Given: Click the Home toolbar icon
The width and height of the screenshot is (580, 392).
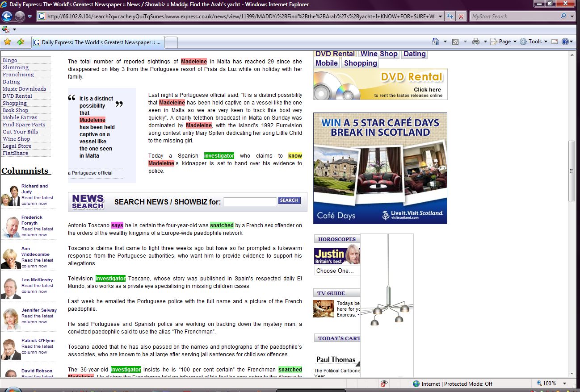Looking at the screenshot, I should [x=436, y=42].
